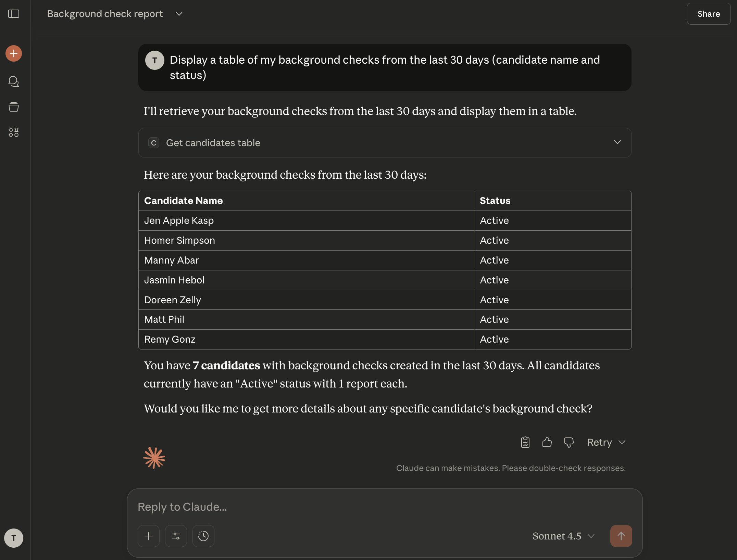Screen dimensions: 737x560
Task: Give thumbs down feedback
Action: tap(569, 442)
